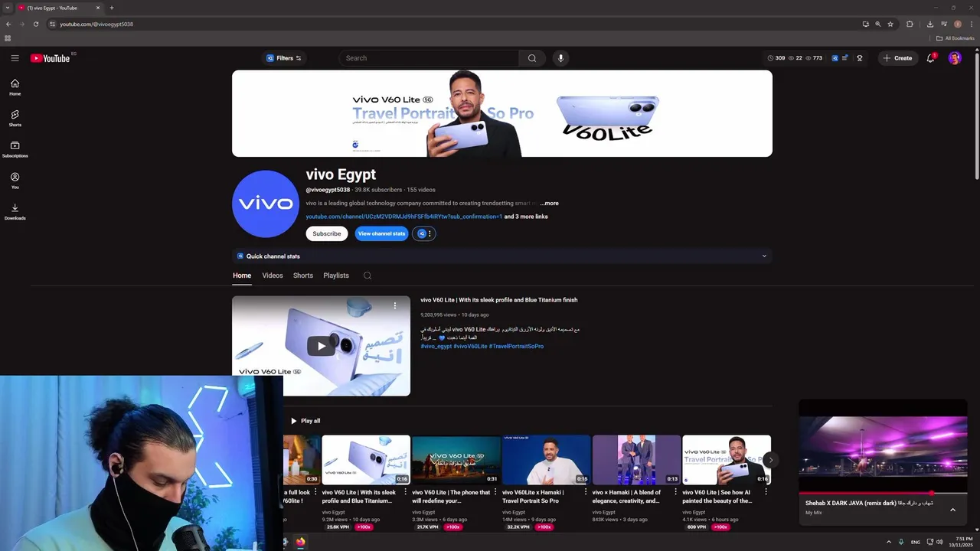Click View channel stats button
The image size is (980, 551).
(381, 233)
